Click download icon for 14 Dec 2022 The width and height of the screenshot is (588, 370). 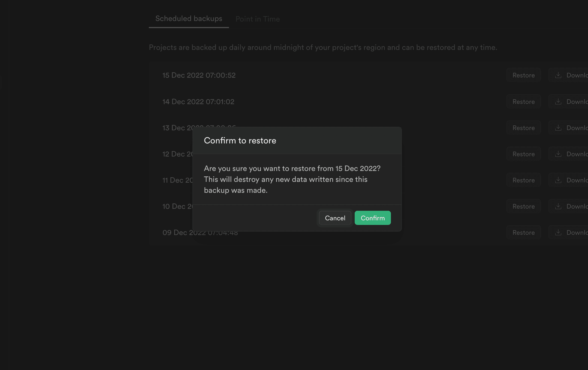coord(558,101)
